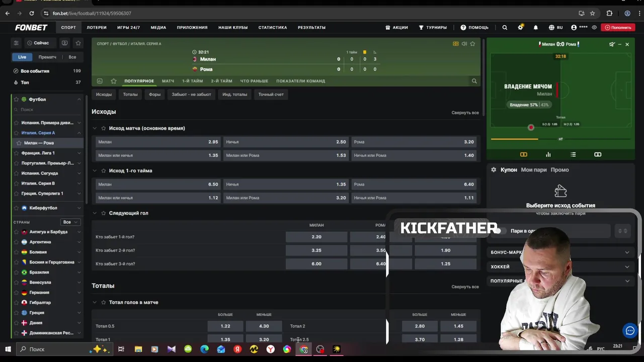Screen dimensions: 644x362
Task: Open Все события list
Action: click(x=47, y=71)
